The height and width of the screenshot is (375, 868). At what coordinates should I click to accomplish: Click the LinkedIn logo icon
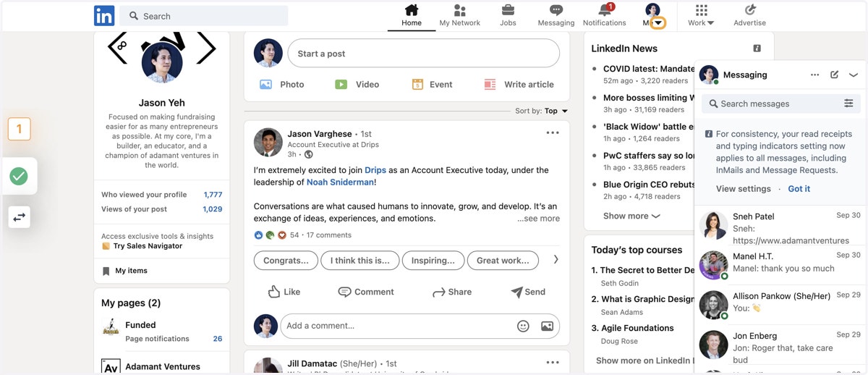click(104, 15)
